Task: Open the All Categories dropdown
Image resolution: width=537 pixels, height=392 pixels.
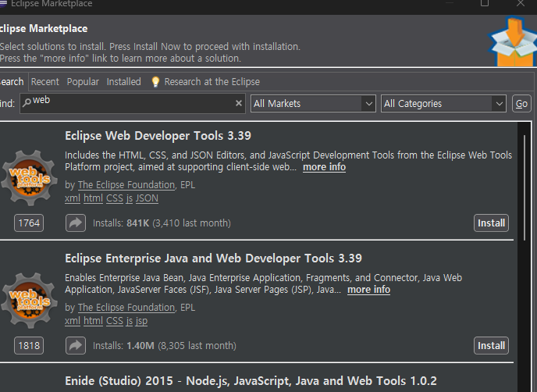Action: point(443,104)
